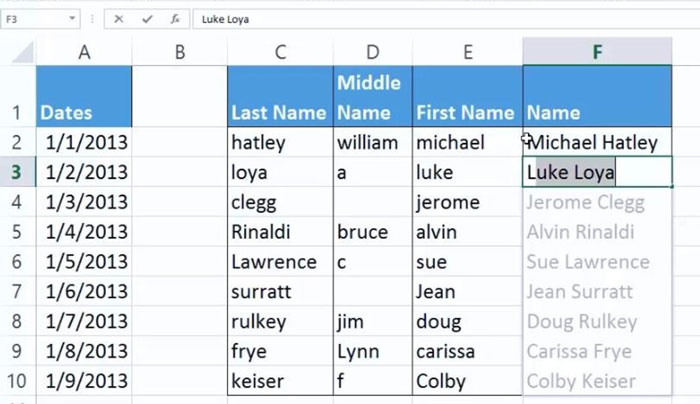Select the cell containing keiser
Screen dimensions: 700x404
click(280, 381)
